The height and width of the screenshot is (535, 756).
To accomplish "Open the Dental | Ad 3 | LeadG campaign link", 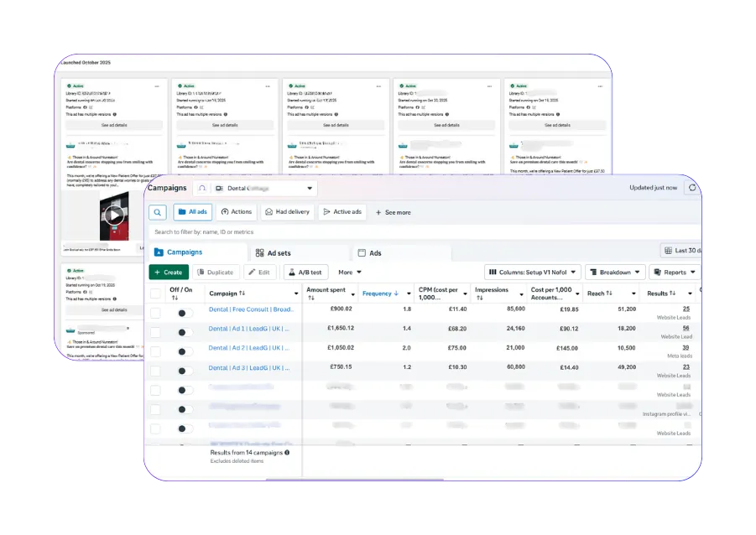I will [249, 368].
